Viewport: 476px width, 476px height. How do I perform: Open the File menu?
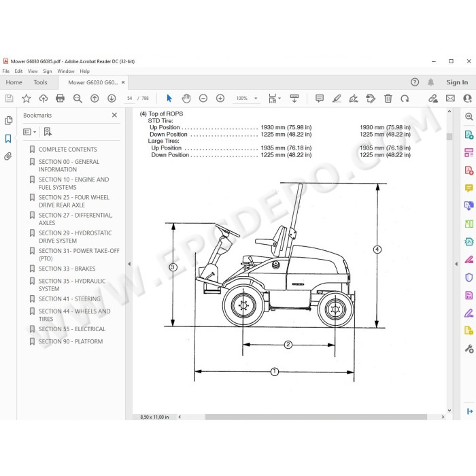point(5,71)
